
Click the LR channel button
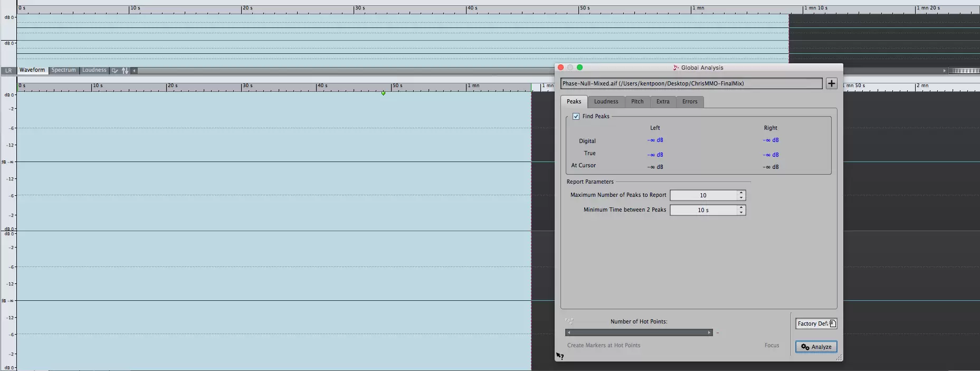point(8,70)
